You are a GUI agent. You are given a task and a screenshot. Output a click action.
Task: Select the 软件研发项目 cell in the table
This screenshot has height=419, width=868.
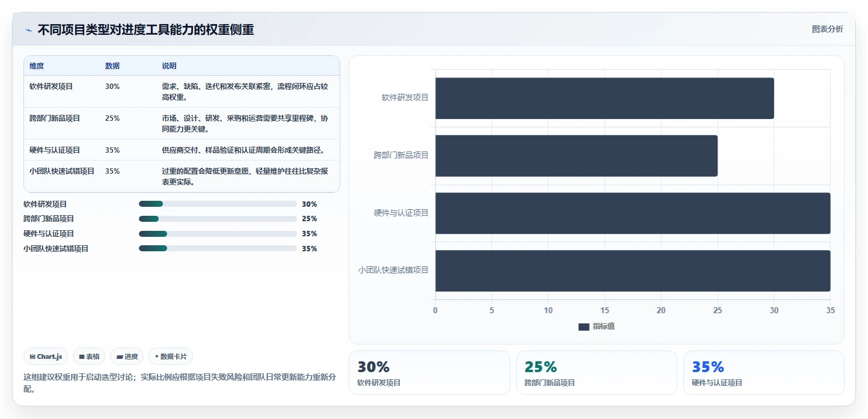coord(51,87)
